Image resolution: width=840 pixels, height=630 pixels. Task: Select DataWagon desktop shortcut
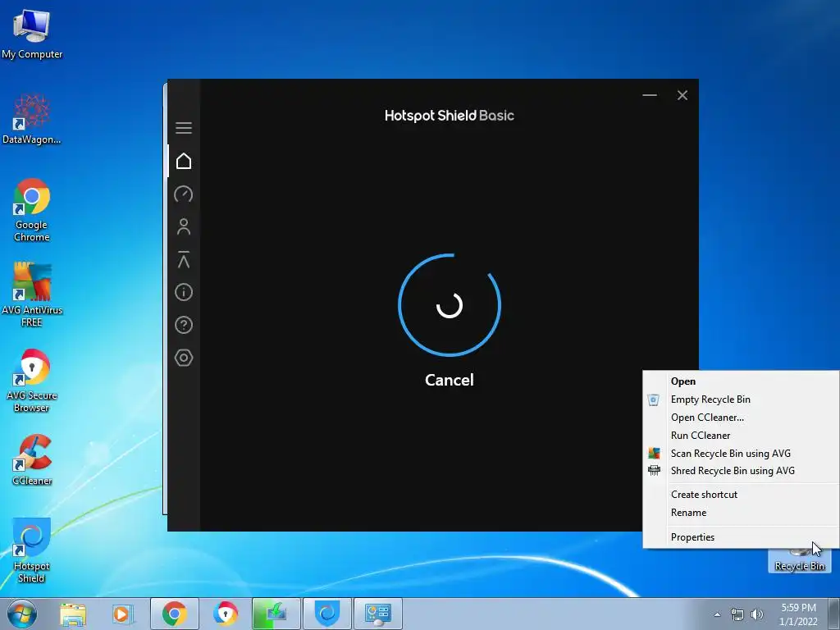[x=32, y=119]
